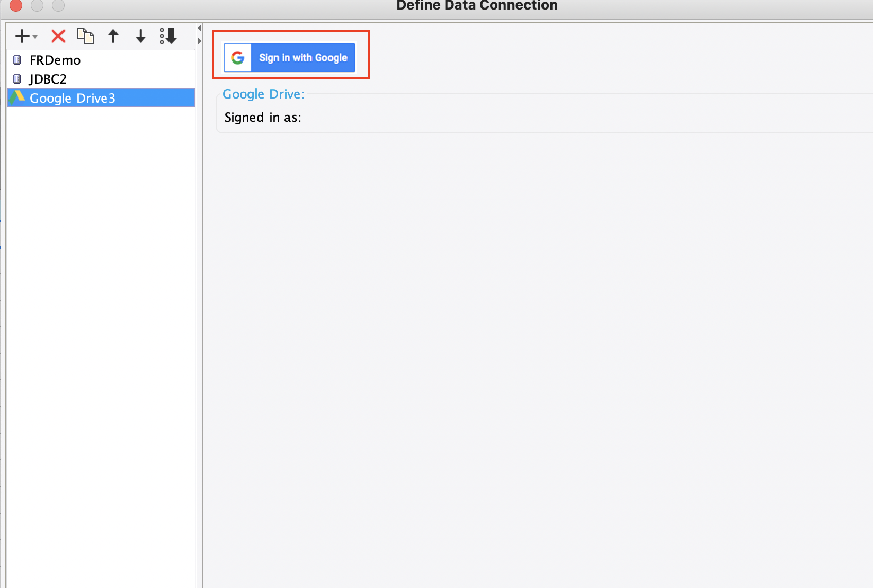Move the selected connection down
The height and width of the screenshot is (588, 873).
(x=140, y=36)
